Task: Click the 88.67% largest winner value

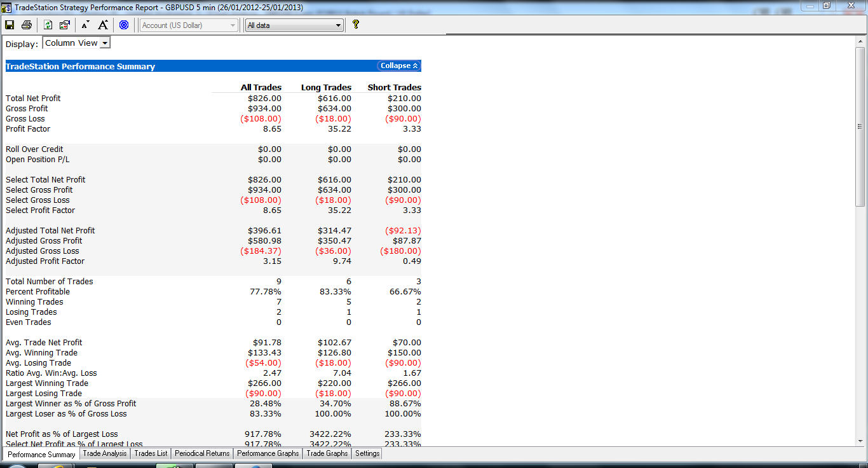Action: [405, 404]
